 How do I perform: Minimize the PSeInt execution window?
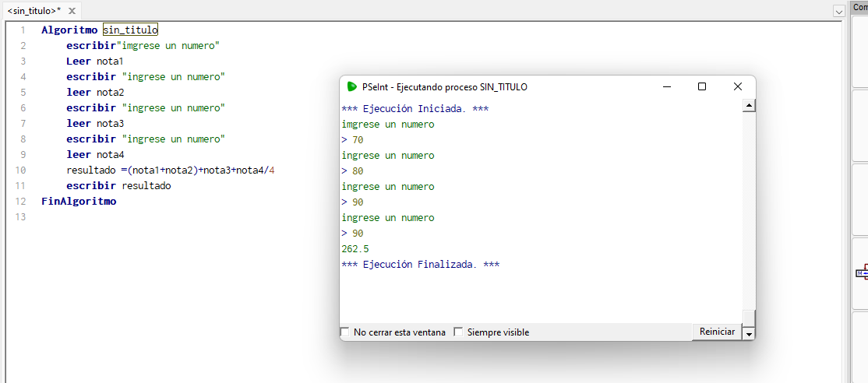666,86
